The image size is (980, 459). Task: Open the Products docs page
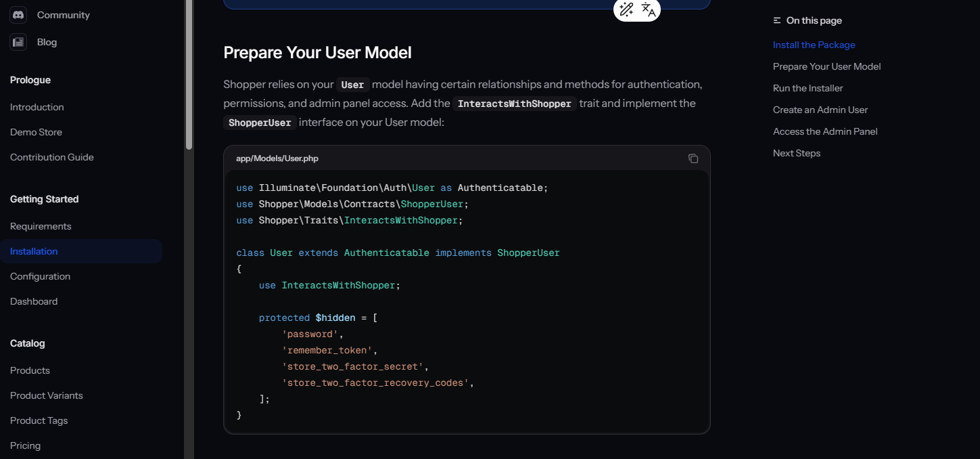(30, 370)
